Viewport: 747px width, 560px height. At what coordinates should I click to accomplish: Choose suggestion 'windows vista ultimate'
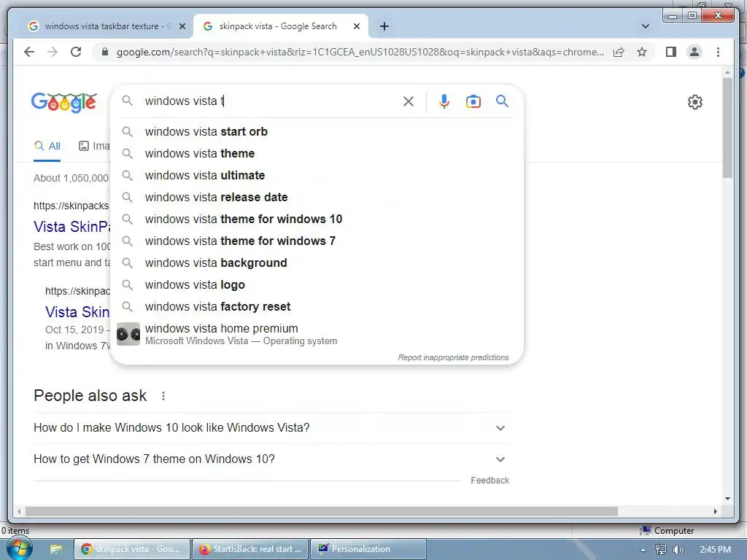(317, 175)
